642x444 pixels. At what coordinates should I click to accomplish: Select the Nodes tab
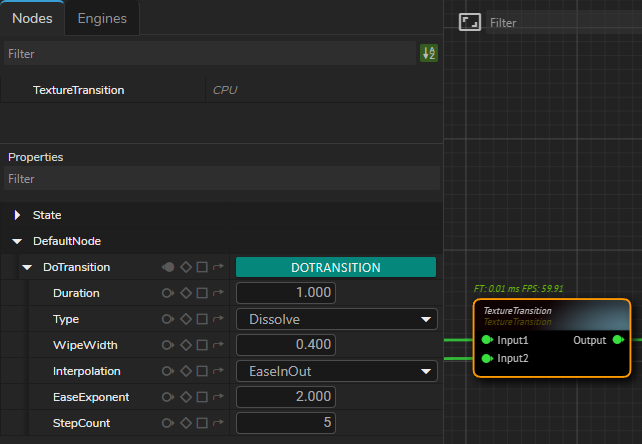[32, 18]
